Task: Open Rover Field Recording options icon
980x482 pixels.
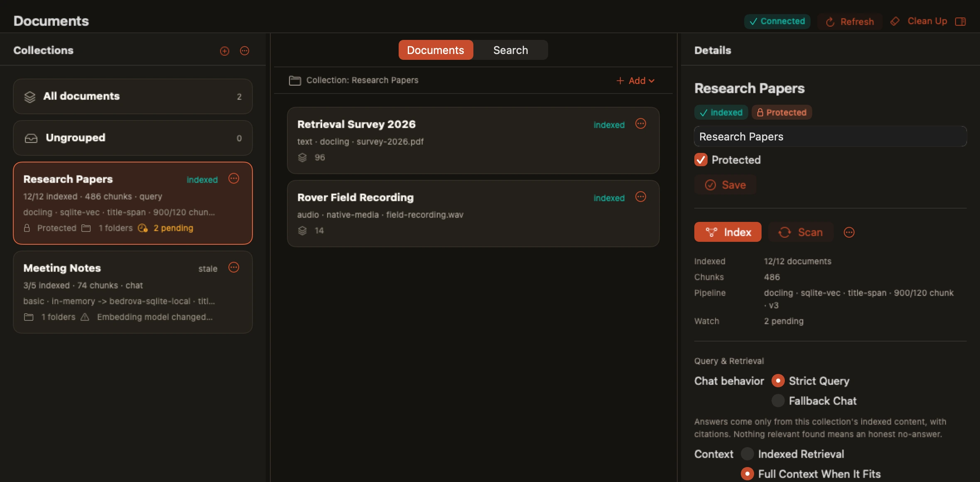Action: 641,197
